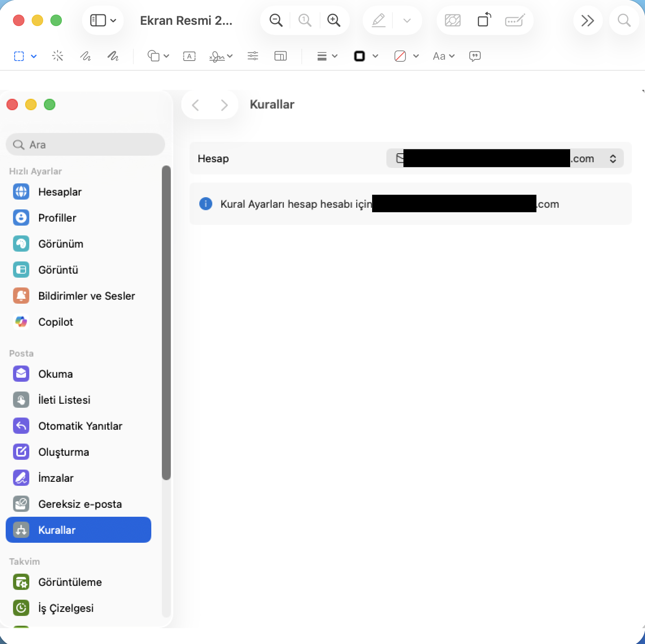Viewport: 645px width, 644px height.
Task: Open Gereksiz e-posta settings
Action: tap(78, 504)
